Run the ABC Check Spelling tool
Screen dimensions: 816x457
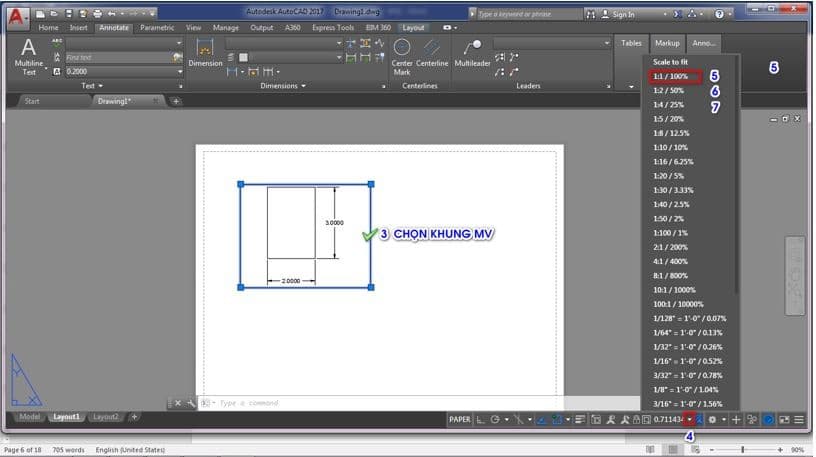click(x=57, y=43)
